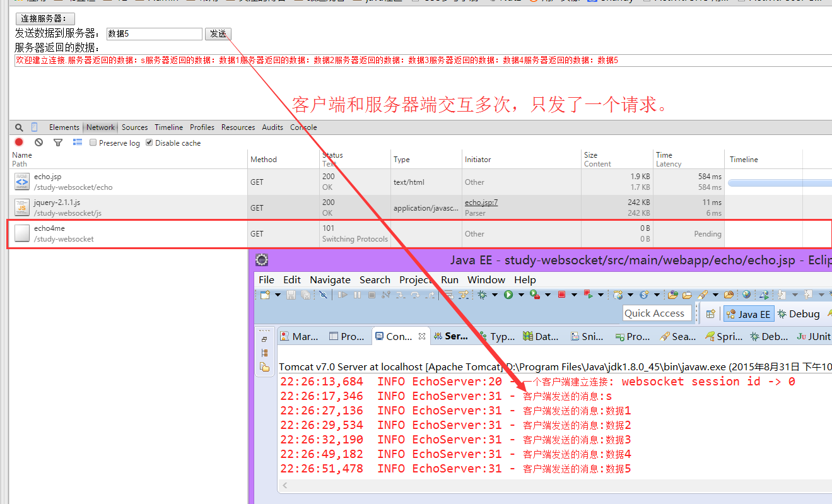Click Eclipse Quick Access search box
The height and width of the screenshot is (504, 832).
tap(657, 314)
